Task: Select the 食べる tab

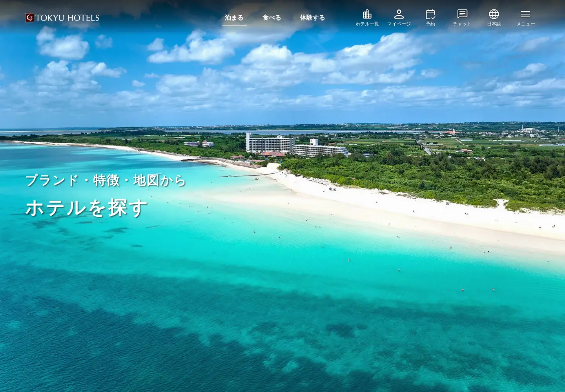Action: (x=272, y=18)
